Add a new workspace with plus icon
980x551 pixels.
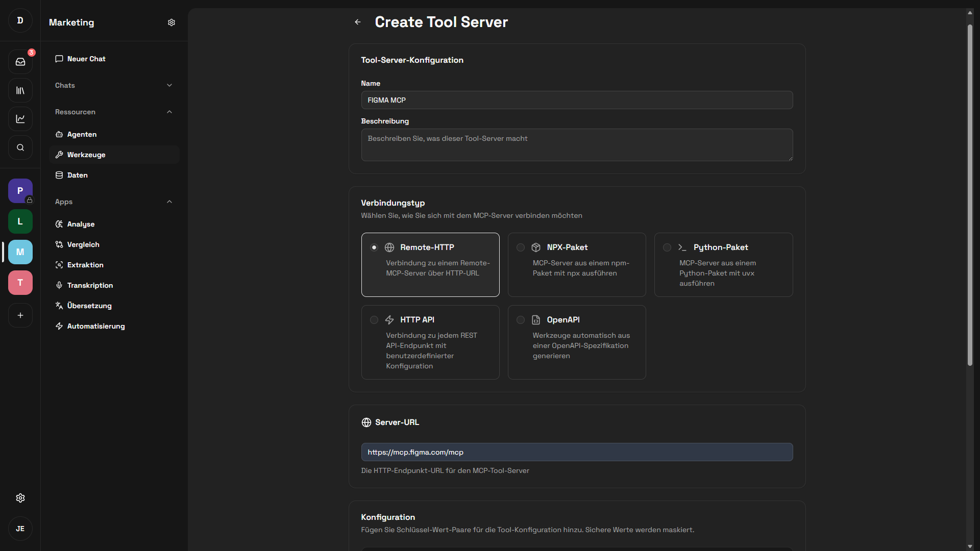point(20,315)
